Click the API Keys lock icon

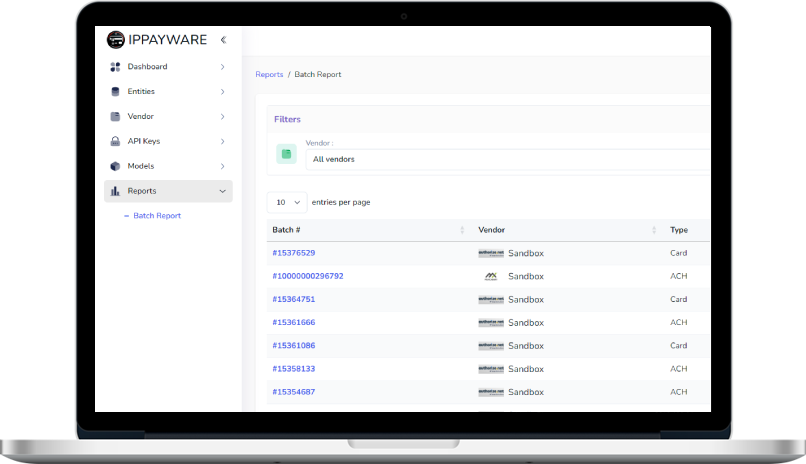pyautogui.click(x=115, y=142)
